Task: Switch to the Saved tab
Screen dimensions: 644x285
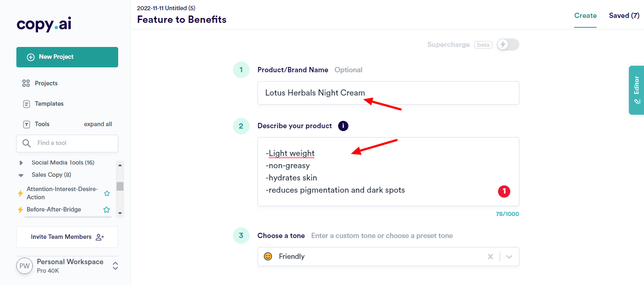Action: 624,16
